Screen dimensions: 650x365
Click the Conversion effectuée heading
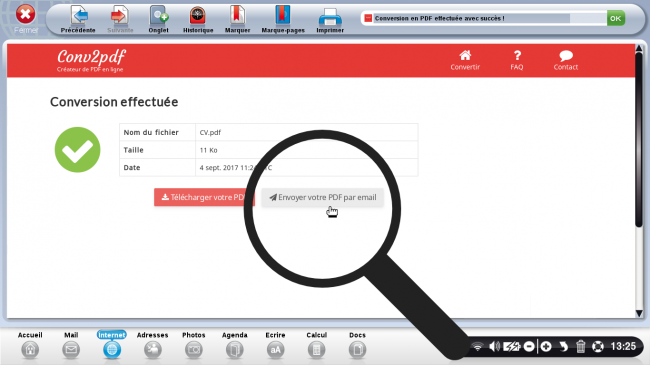(114, 102)
